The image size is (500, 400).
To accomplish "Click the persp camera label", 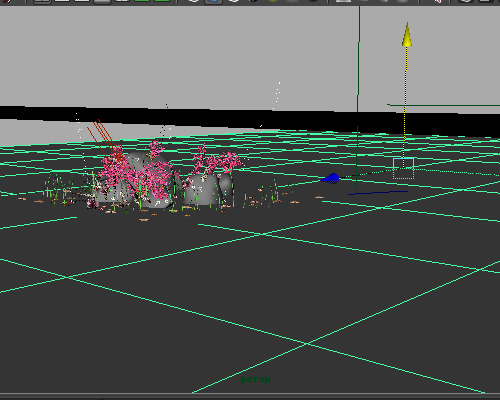I will pos(255,379).
